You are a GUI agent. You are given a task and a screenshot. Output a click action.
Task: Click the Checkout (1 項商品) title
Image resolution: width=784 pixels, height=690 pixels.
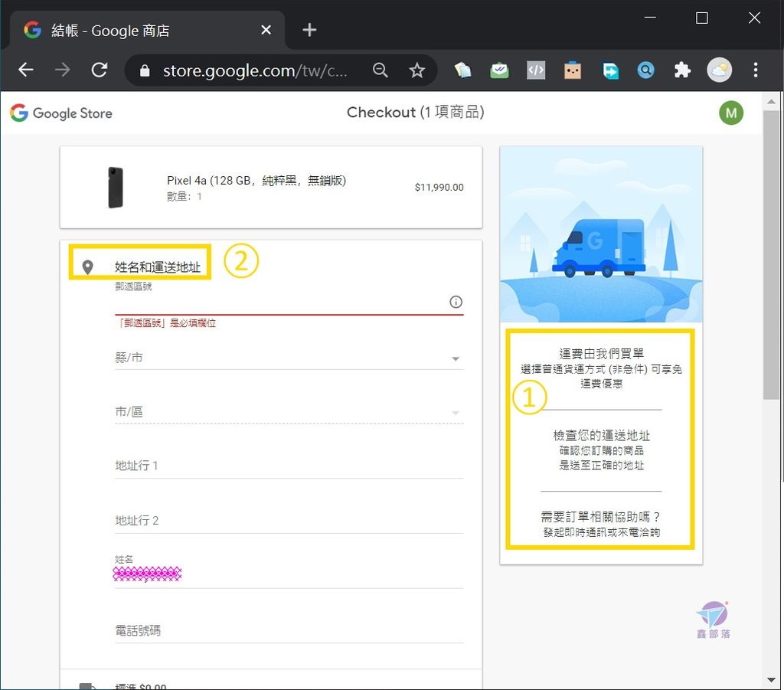pyautogui.click(x=415, y=113)
